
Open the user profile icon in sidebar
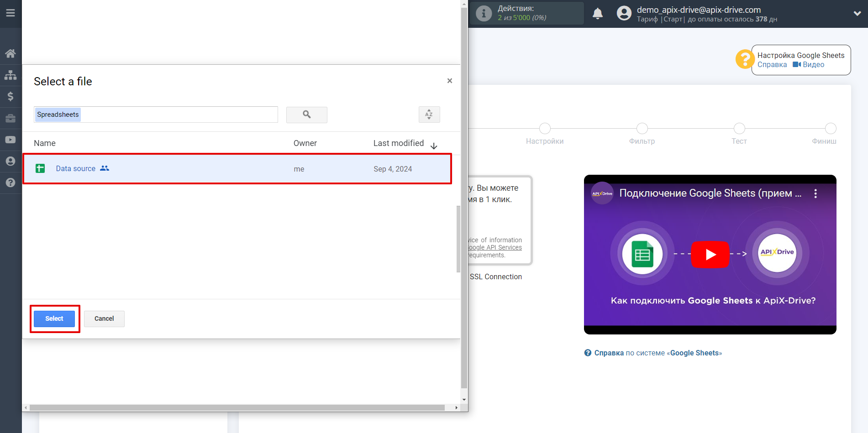click(11, 161)
